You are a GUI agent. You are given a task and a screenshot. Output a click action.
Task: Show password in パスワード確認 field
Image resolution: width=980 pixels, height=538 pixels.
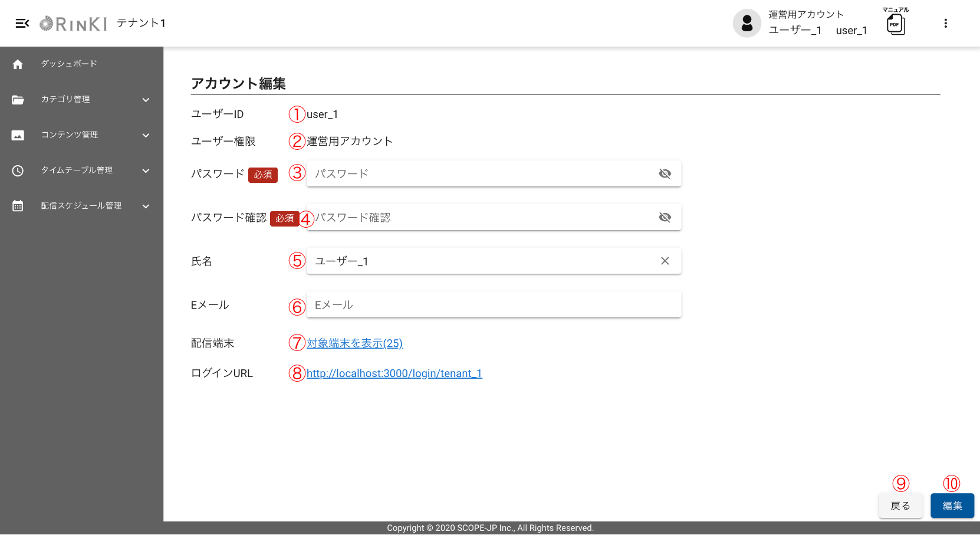[665, 218]
